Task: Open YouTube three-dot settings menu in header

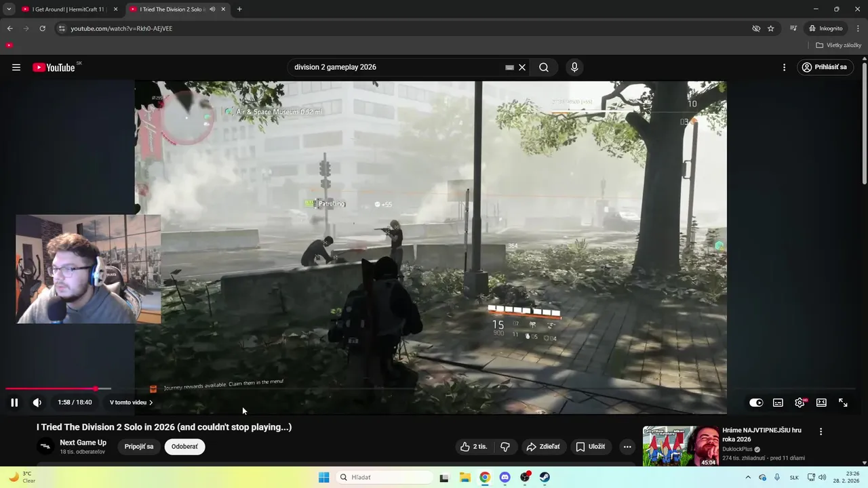Action: 784,67
